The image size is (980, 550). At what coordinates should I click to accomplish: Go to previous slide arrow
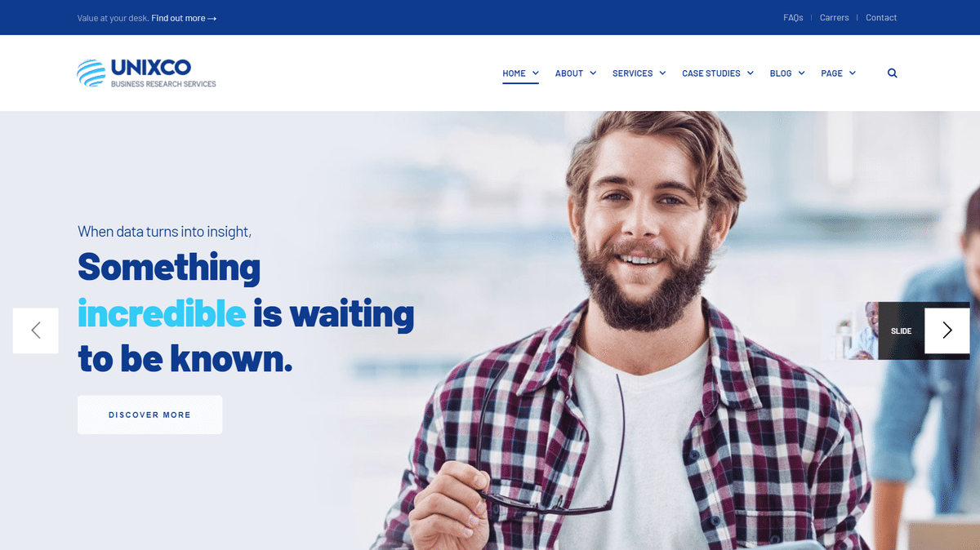click(x=35, y=330)
